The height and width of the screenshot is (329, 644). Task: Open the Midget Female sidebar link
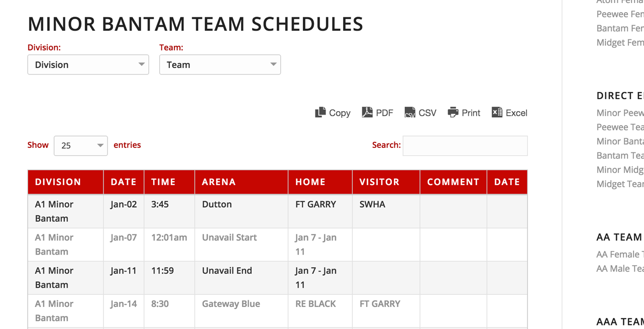[x=620, y=43]
